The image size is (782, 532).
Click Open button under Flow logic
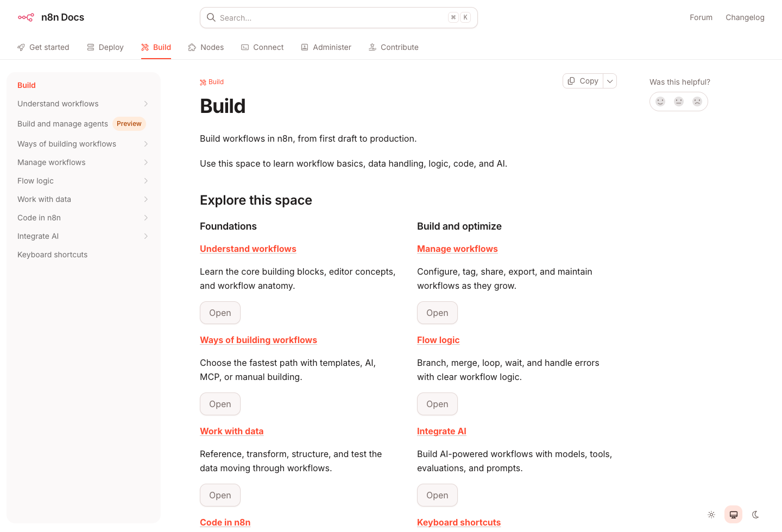(437, 404)
